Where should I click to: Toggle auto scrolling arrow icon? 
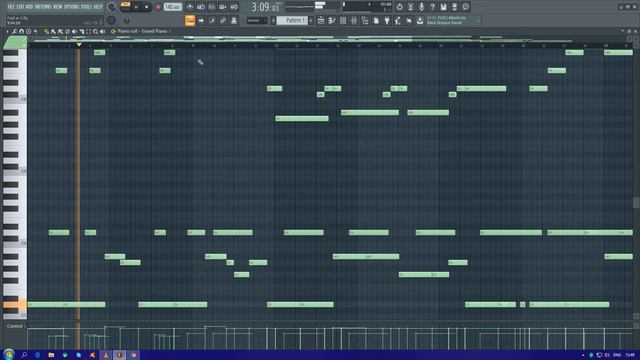(201, 20)
